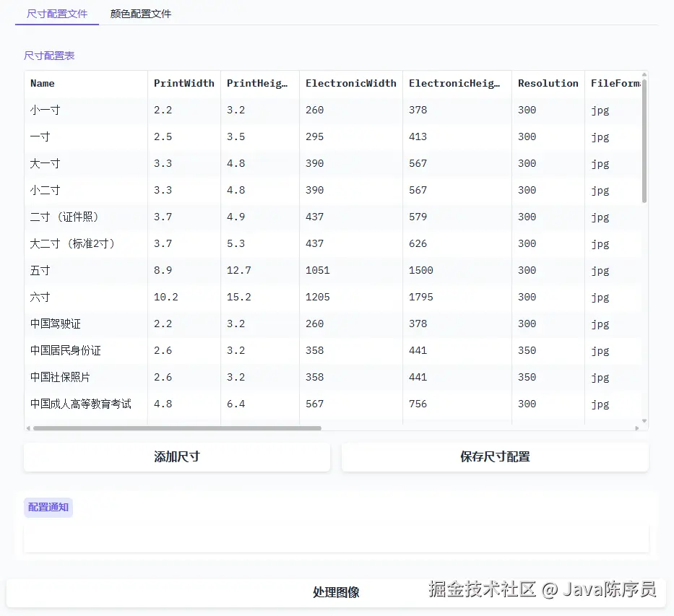Click the 8.9 PrintWidth cell
The height and width of the screenshot is (616, 674).
click(184, 271)
